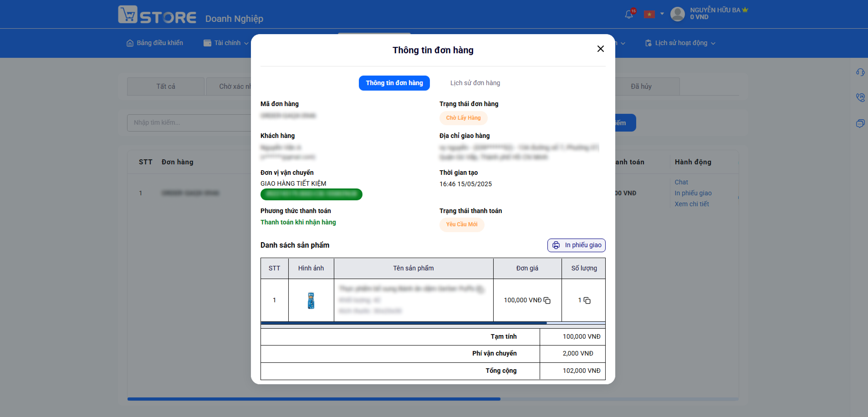
Task: Open the chat bubble support icon
Action: [x=860, y=123]
